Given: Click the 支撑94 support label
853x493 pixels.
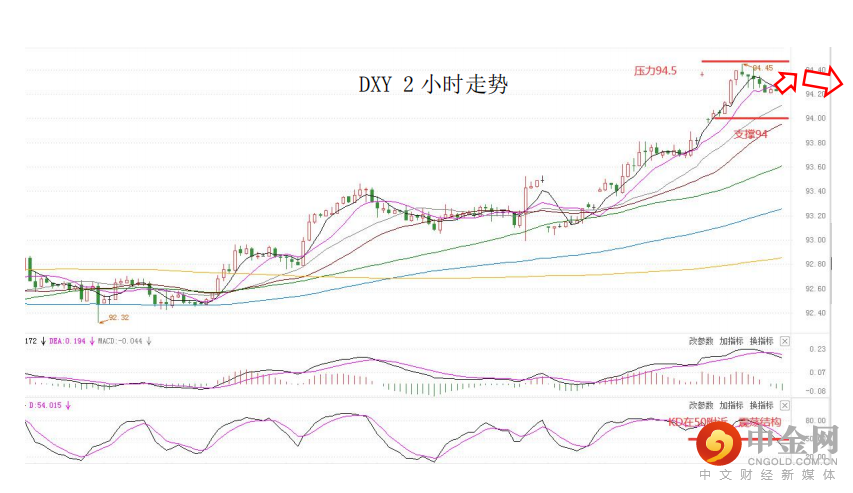Looking at the screenshot, I should (x=751, y=134).
